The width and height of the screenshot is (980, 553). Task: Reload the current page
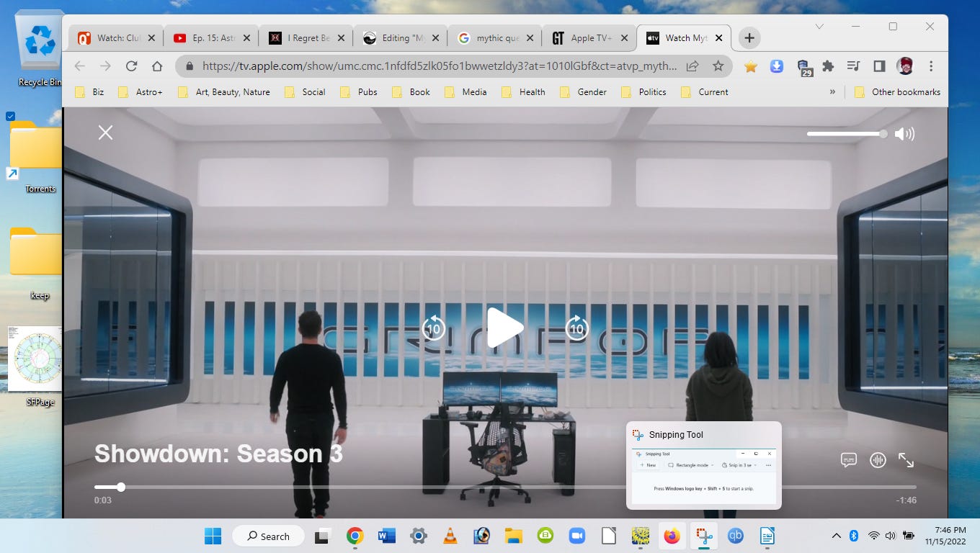[131, 66]
